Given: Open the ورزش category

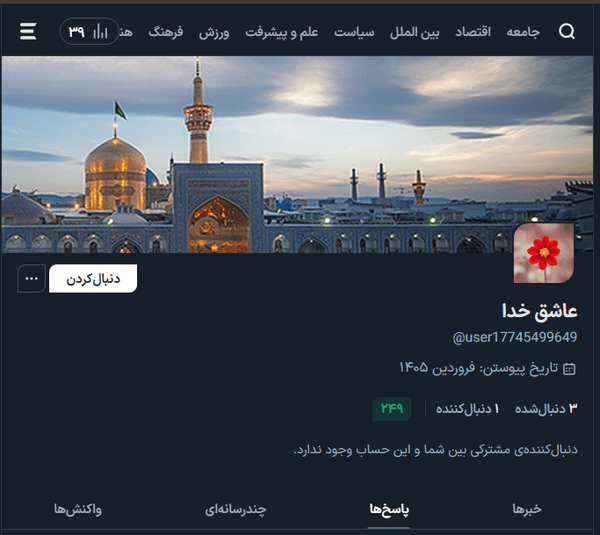Looking at the screenshot, I should point(214,32).
